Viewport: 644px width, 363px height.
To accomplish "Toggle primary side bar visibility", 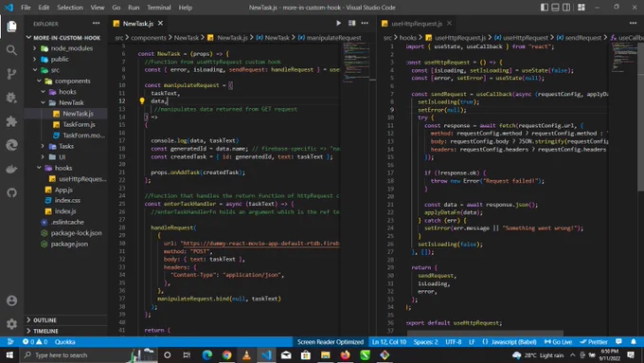I will [x=545, y=8].
